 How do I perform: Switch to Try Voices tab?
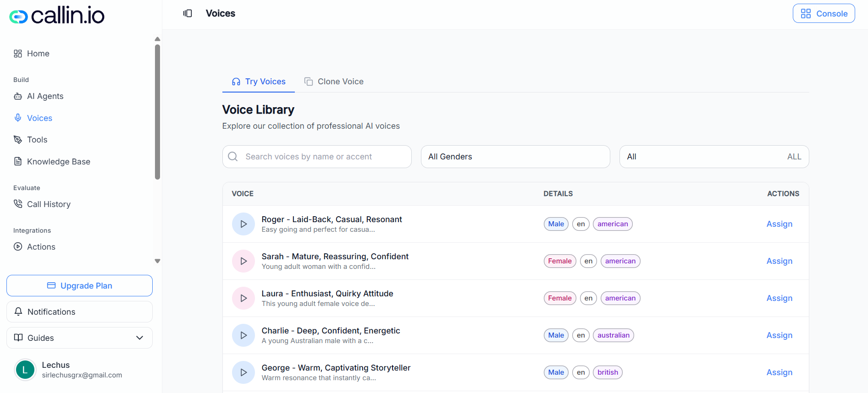[x=258, y=82]
